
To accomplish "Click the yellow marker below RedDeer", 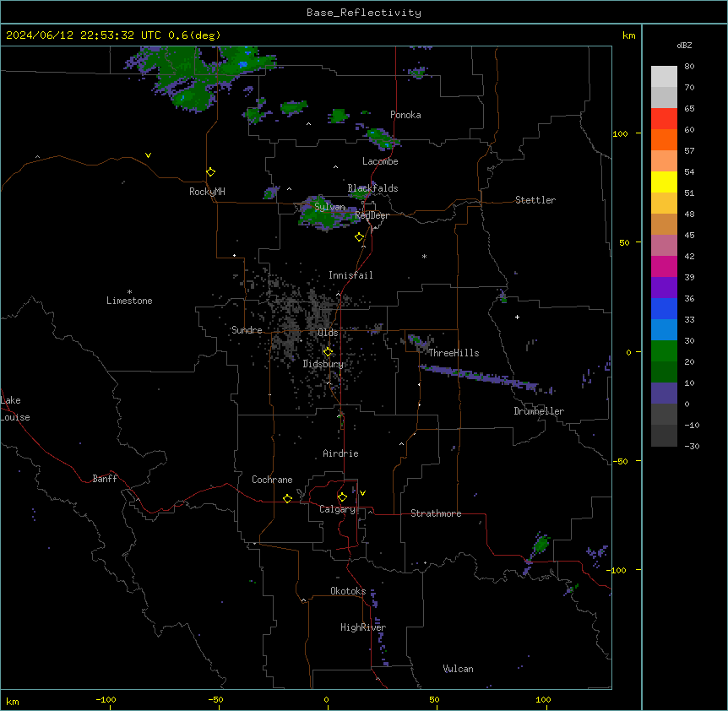I will click(x=359, y=237).
